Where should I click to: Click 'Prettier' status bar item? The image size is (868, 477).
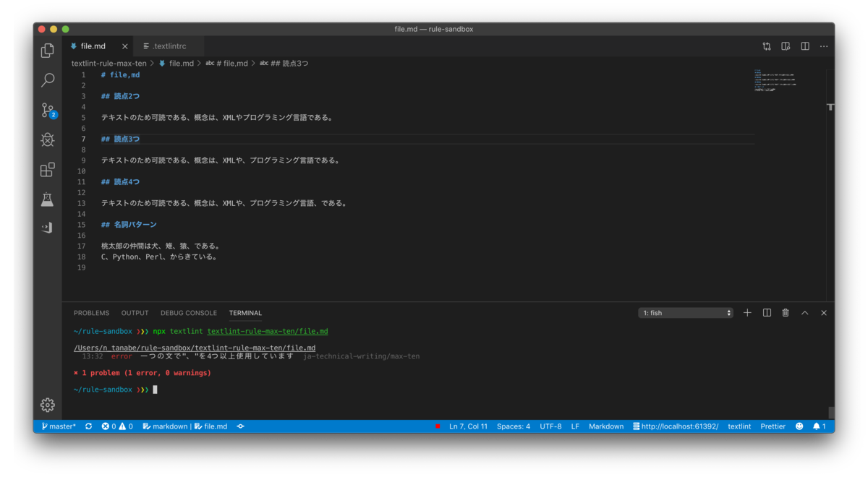click(x=773, y=426)
